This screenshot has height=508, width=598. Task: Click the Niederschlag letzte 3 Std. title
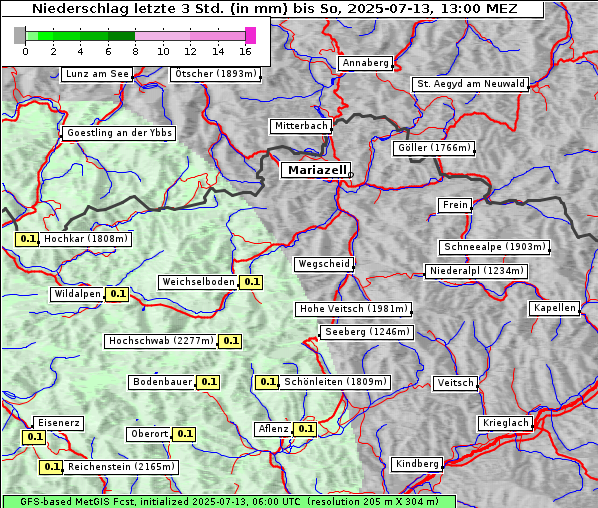pyautogui.click(x=274, y=8)
